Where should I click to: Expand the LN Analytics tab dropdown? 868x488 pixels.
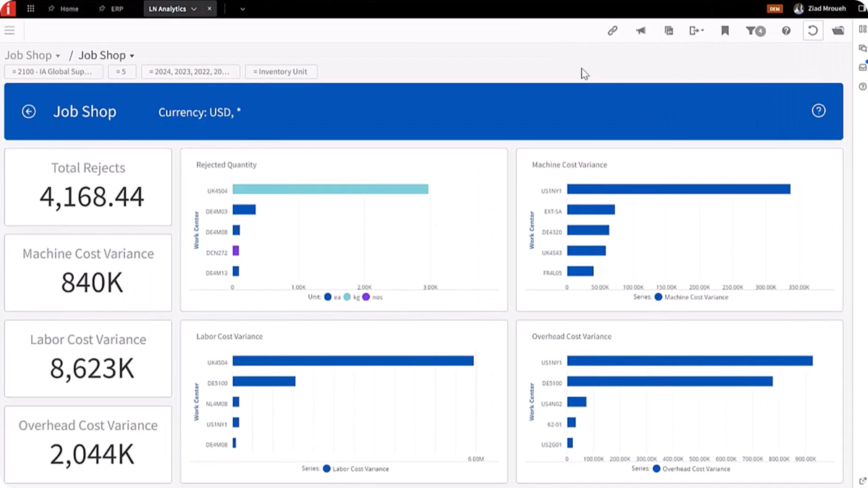(194, 9)
